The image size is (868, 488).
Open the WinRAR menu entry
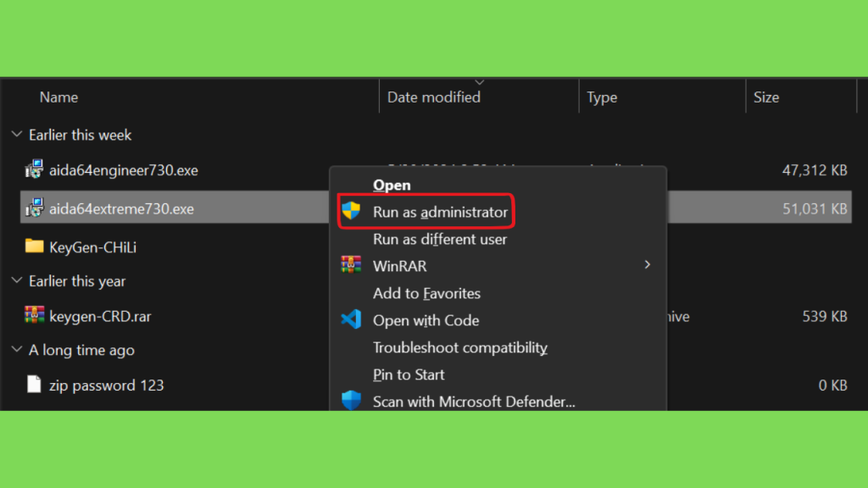click(400, 266)
